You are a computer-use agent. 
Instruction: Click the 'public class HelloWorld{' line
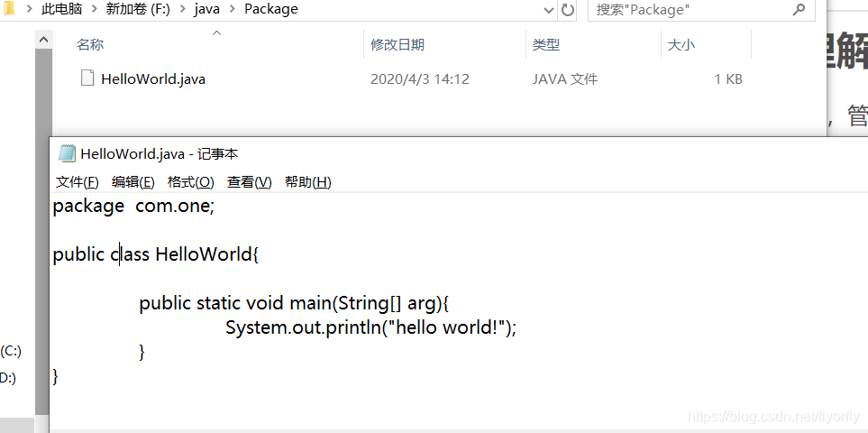[156, 254]
